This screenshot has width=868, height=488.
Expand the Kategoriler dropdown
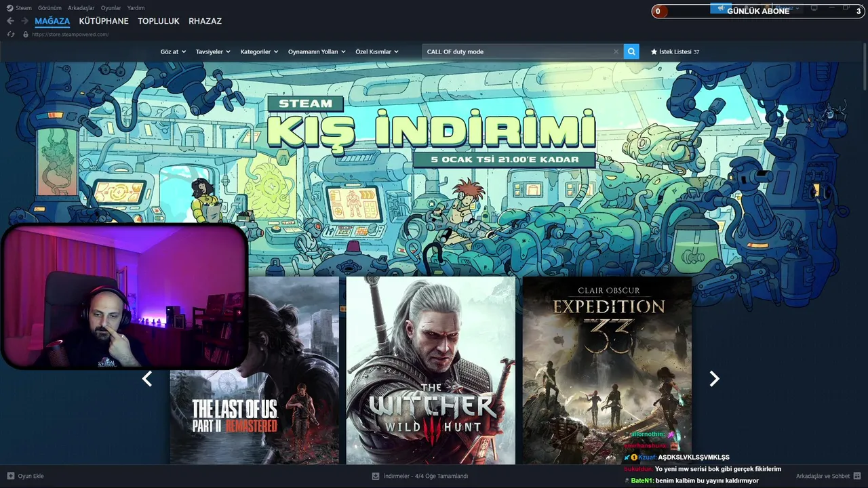259,52
